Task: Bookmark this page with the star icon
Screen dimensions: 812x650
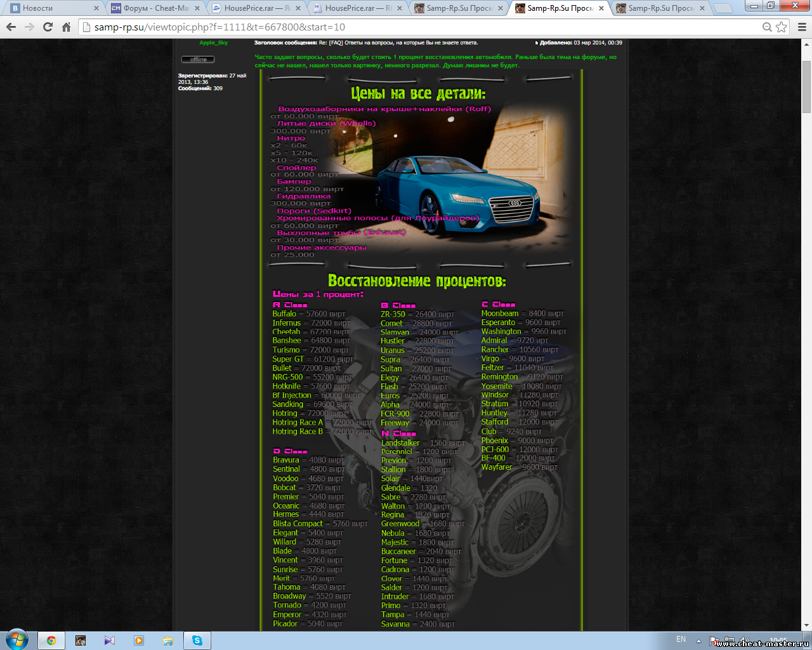Action: pyautogui.click(x=782, y=27)
